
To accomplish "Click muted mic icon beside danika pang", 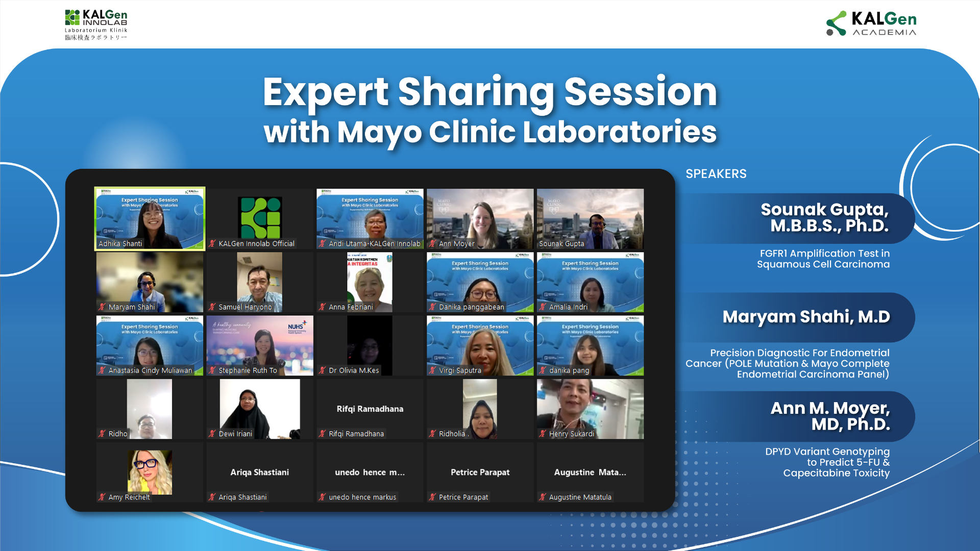I will (543, 370).
